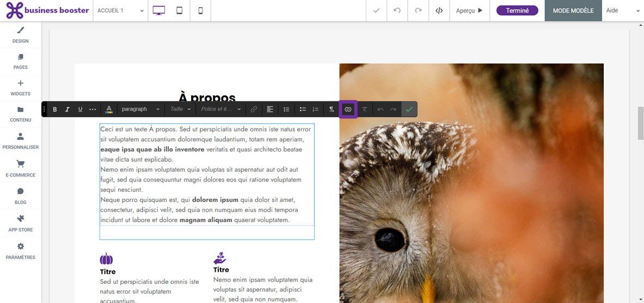Click the text beginning 'Nemo enim ipsam voluptatem quia'
This screenshot has height=303, width=644.
pyautogui.click(x=263, y=289)
